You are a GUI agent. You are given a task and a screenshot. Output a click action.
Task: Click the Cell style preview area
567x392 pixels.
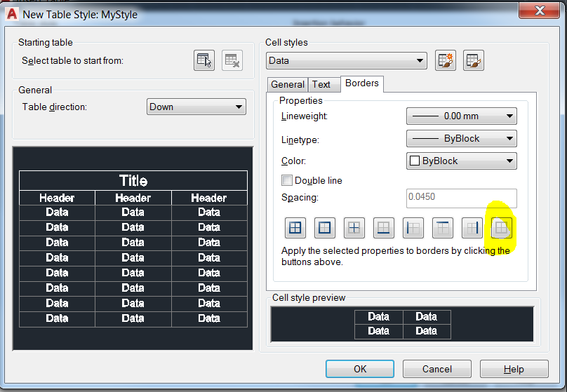[402, 324]
